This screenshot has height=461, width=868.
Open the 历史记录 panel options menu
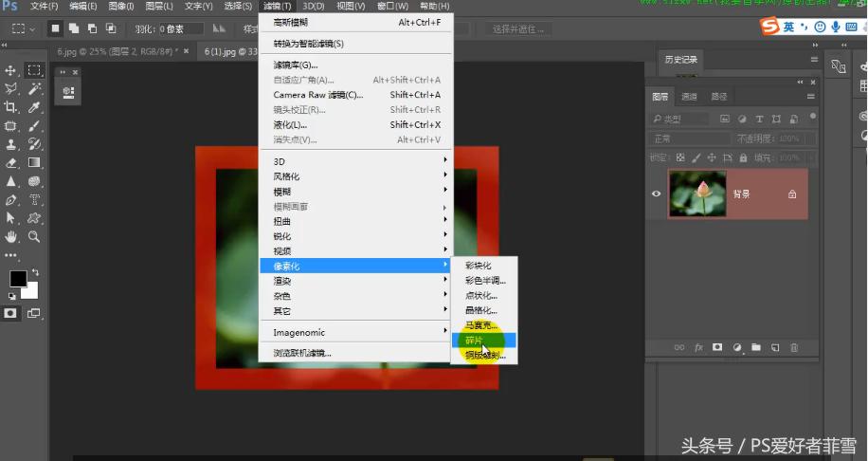814,60
